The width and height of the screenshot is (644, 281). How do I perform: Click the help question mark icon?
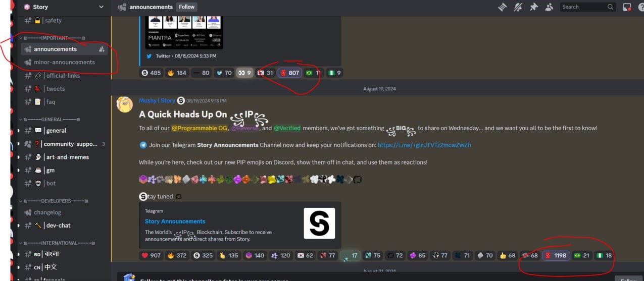[640, 7]
